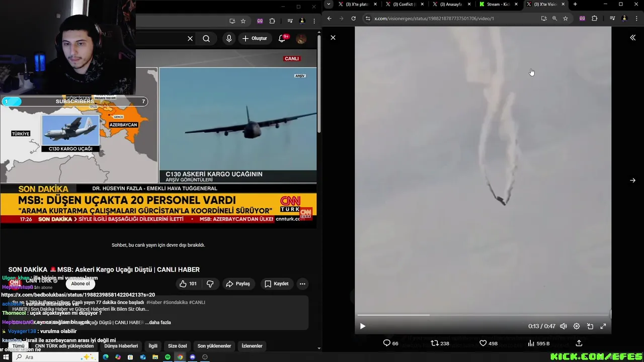The width and height of the screenshot is (644, 362).
Task: View site information for x.com
Action: pos(368,19)
